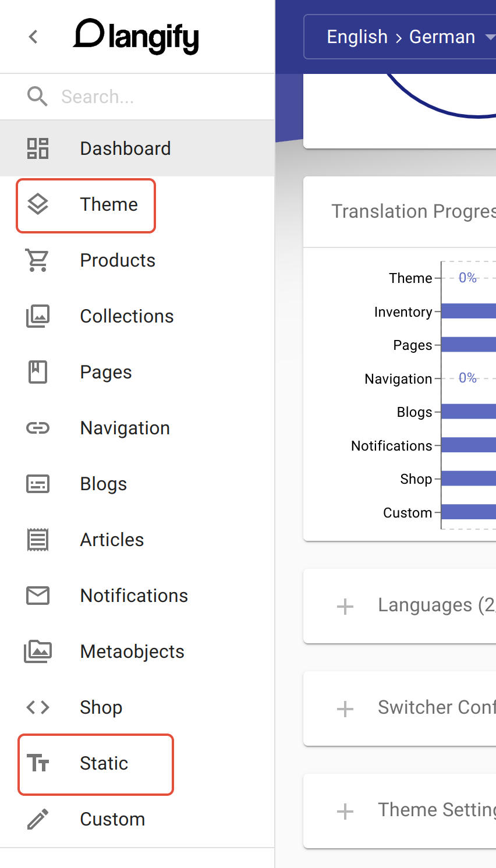Select Articles in the sidebar

112,540
